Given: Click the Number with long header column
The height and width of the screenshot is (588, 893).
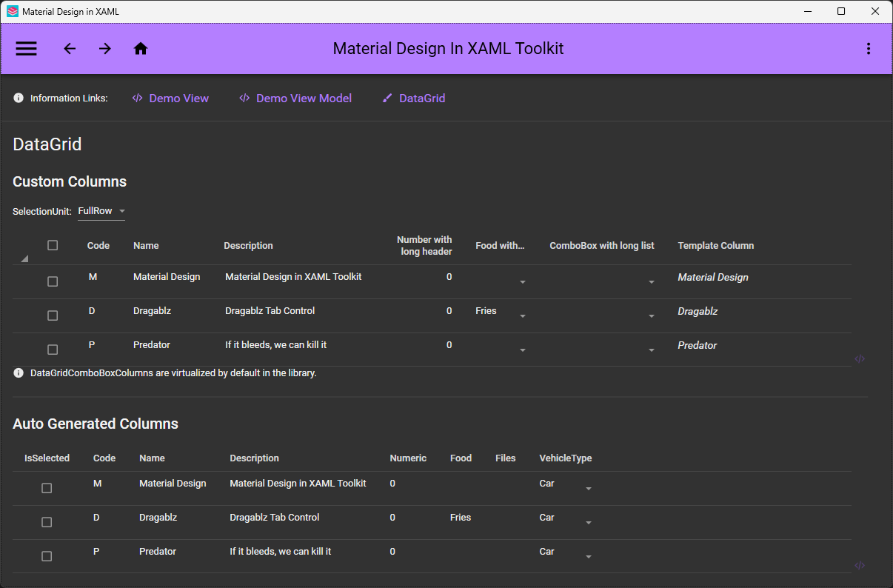Looking at the screenshot, I should click(424, 246).
